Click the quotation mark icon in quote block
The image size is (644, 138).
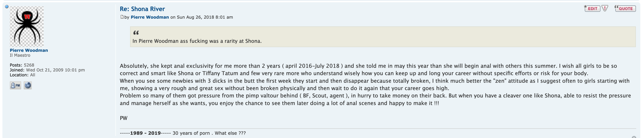136,33
